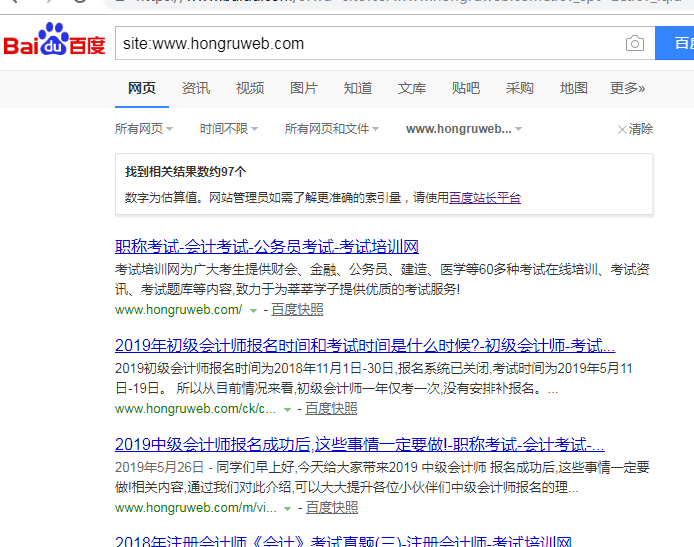Switch to the 文库 tab
Screen dimensions: 694x547
[x=412, y=88]
